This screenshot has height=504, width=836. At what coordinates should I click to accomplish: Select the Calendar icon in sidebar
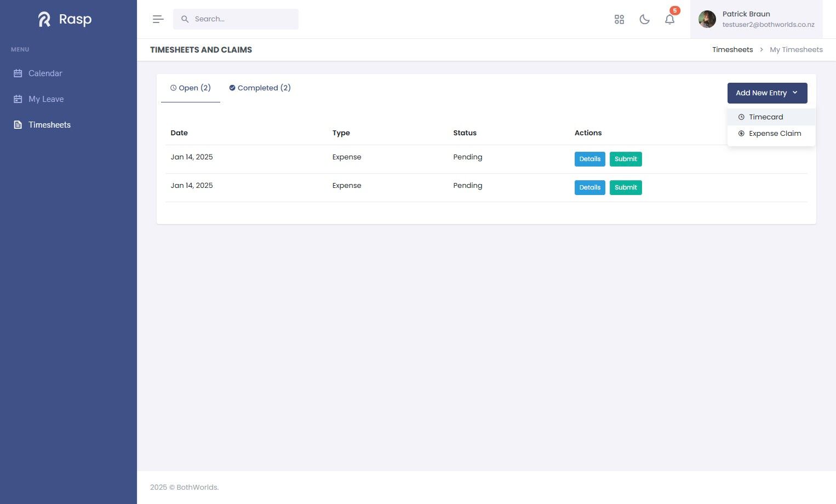[x=18, y=73]
